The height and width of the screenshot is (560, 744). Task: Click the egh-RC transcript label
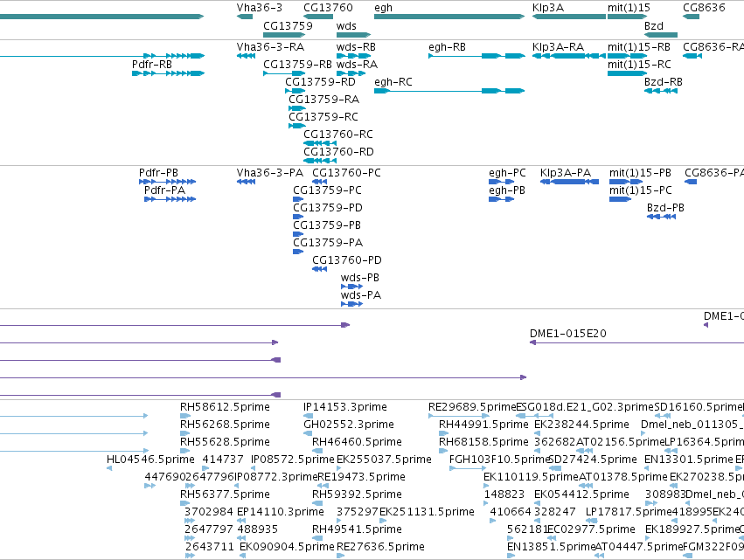[393, 81]
